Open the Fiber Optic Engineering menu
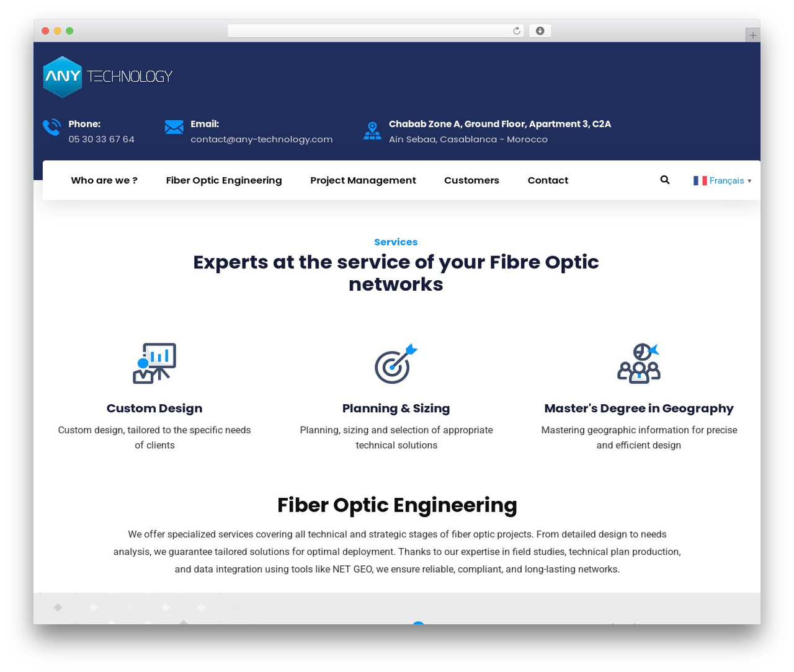Viewport: 794px width, 672px height. pos(224,180)
